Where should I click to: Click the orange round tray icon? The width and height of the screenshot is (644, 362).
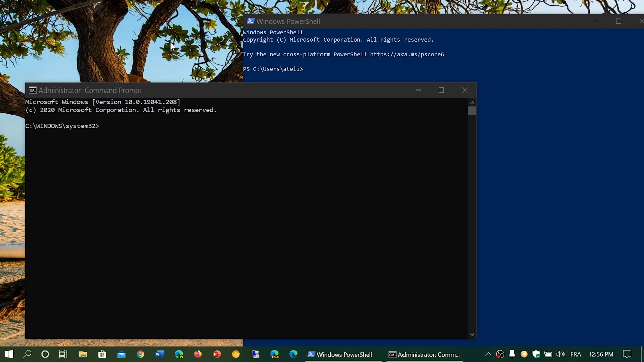tap(524, 354)
